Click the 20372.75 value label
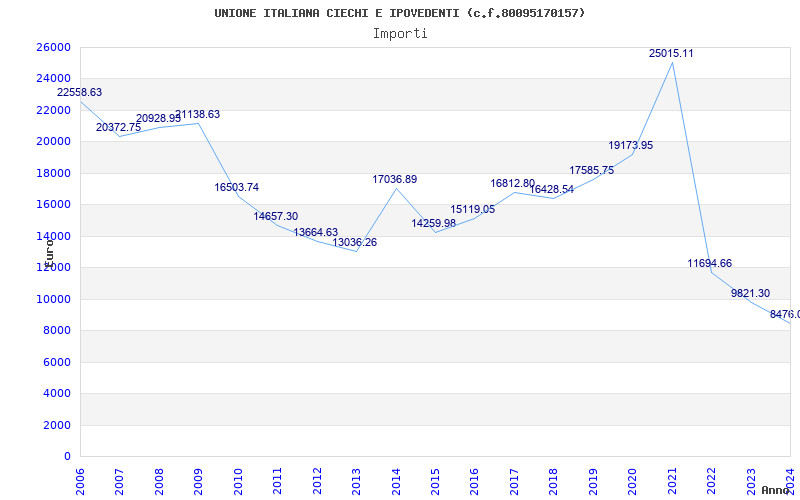This screenshot has width=800, height=500. click(118, 128)
